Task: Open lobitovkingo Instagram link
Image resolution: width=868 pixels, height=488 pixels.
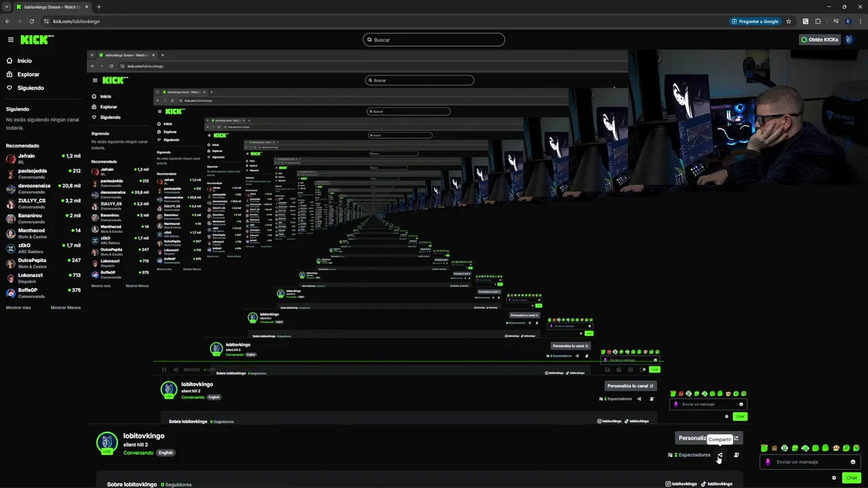Action: click(x=681, y=484)
